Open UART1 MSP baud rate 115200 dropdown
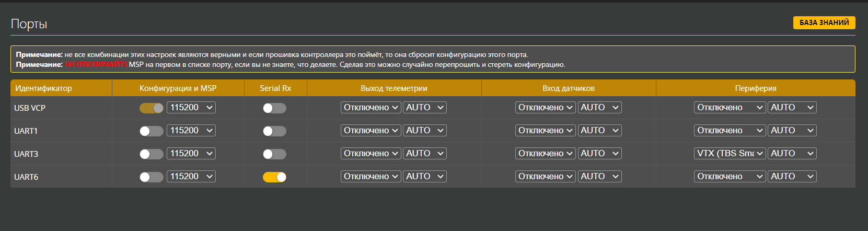 click(x=191, y=131)
